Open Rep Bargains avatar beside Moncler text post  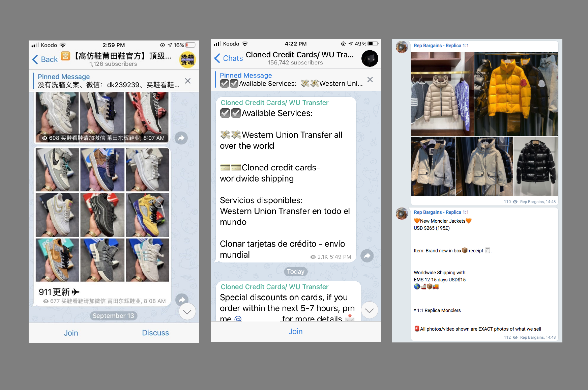click(x=402, y=214)
